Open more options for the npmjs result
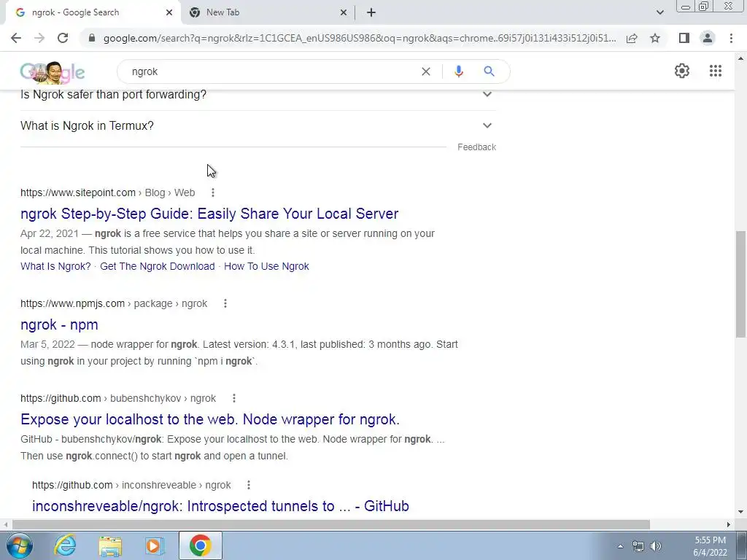 click(225, 304)
